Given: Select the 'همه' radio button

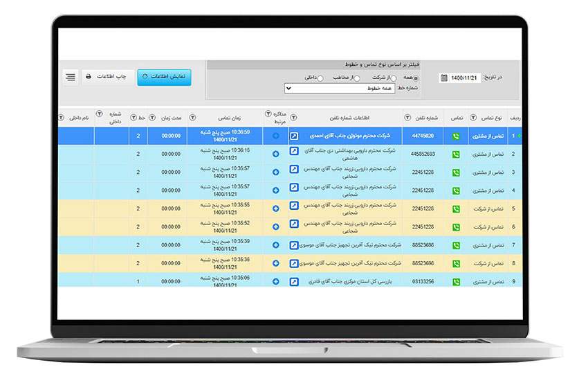Looking at the screenshot, I should pyautogui.click(x=416, y=78).
